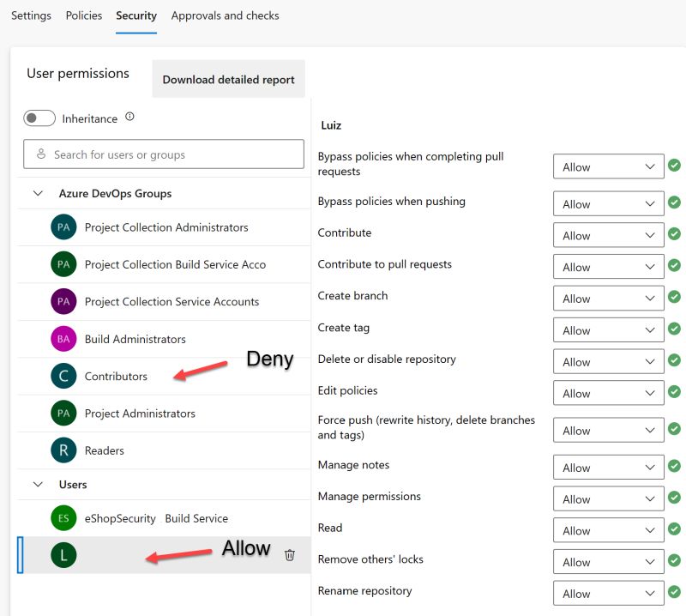This screenshot has height=616, width=686.
Task: Select Luiz's user avatar in Users list
Action: click(63, 554)
